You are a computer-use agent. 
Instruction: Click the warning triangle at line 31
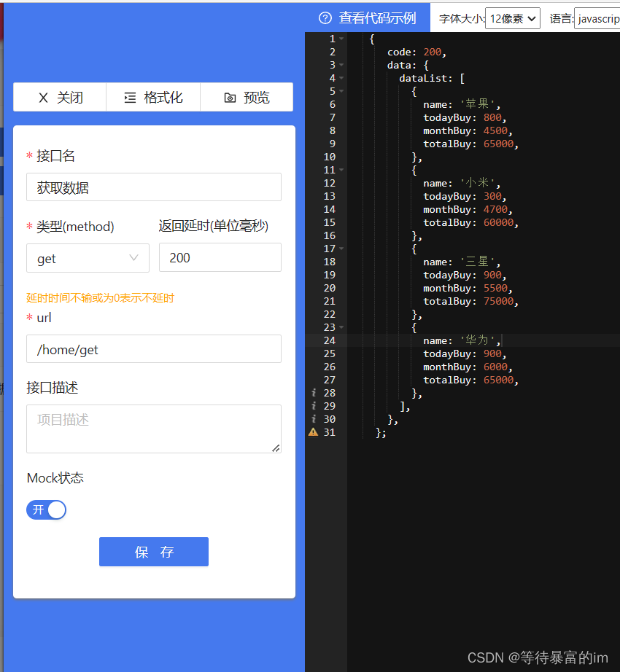(313, 432)
